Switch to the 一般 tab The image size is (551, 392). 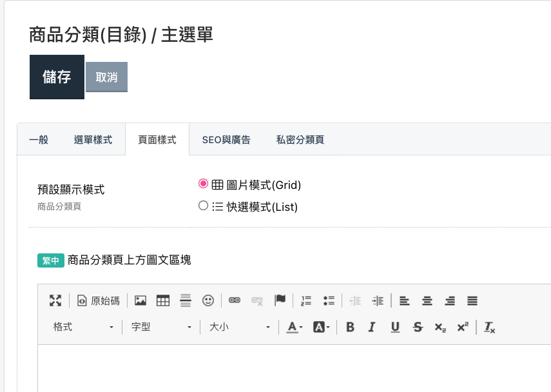pyautogui.click(x=39, y=139)
